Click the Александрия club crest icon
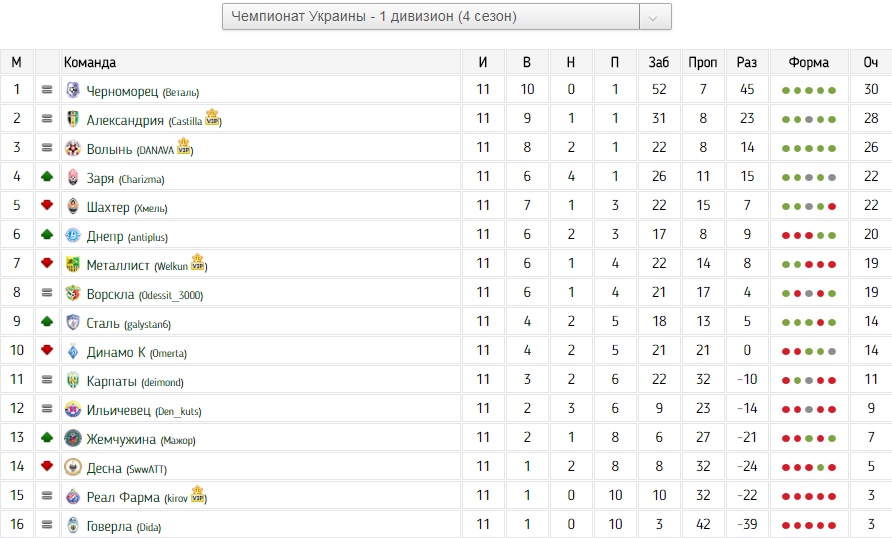Screen dimensions: 892x538 [73, 119]
